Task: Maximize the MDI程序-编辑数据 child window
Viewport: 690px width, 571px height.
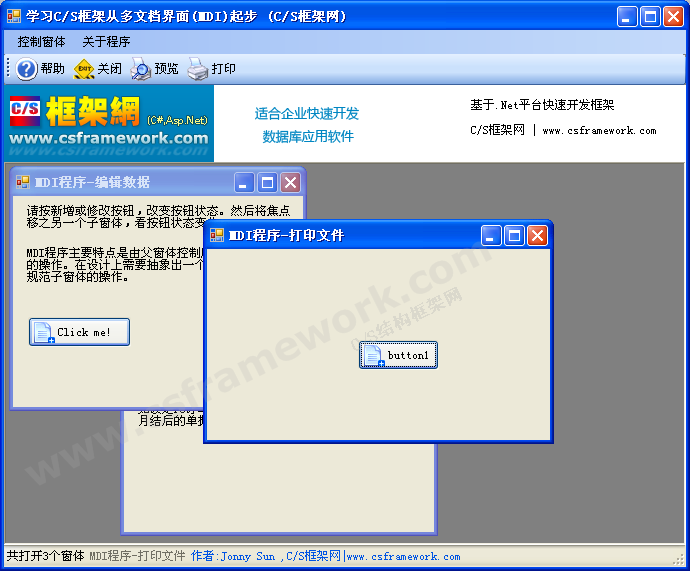Action: [267, 182]
